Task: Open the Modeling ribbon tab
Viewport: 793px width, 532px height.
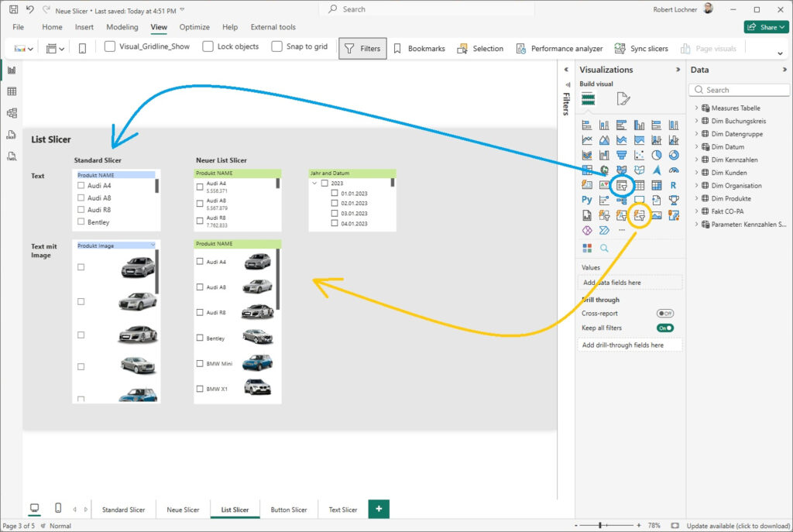Action: tap(122, 27)
